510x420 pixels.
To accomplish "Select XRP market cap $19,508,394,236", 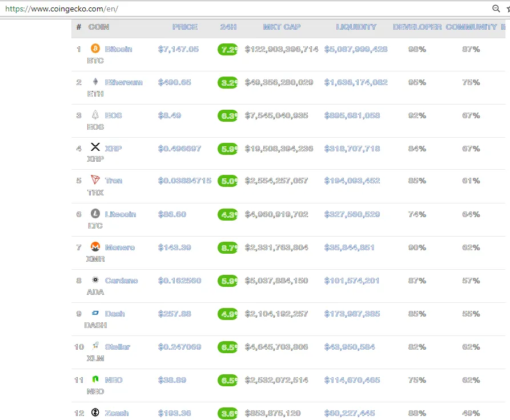I will click(x=279, y=149).
